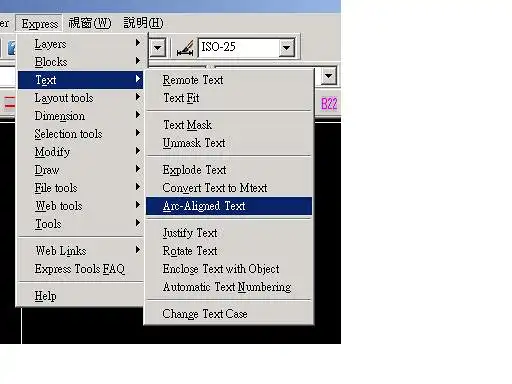512x384 pixels.
Task: Expand the Dimension submenu
Action: pos(80,116)
